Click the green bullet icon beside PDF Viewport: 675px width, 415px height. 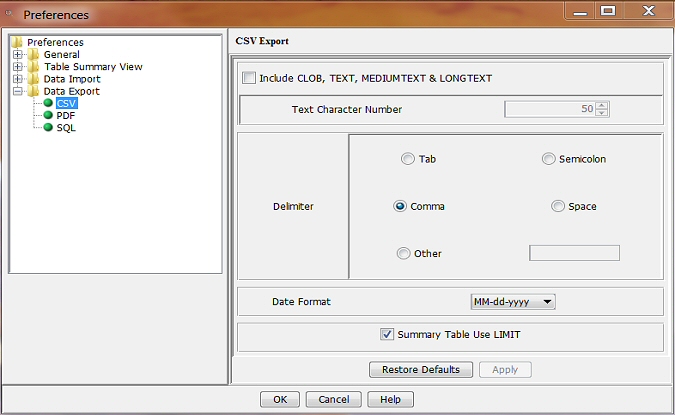(47, 115)
